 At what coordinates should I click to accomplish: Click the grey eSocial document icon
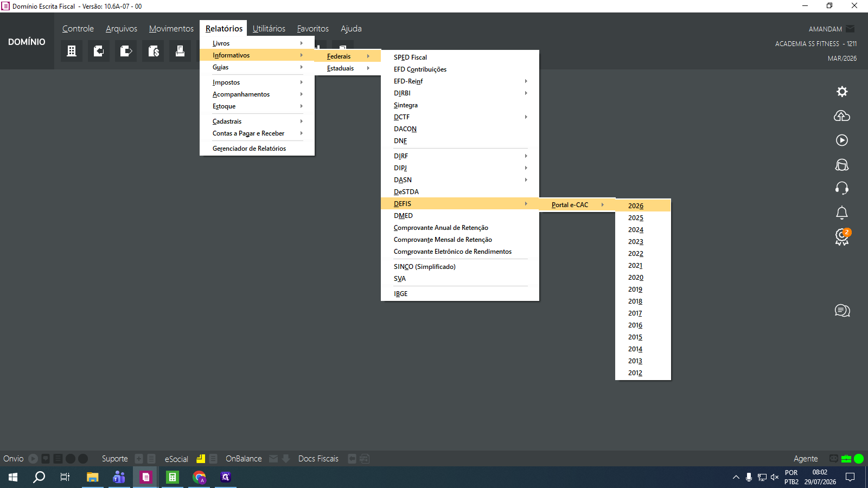(x=213, y=459)
